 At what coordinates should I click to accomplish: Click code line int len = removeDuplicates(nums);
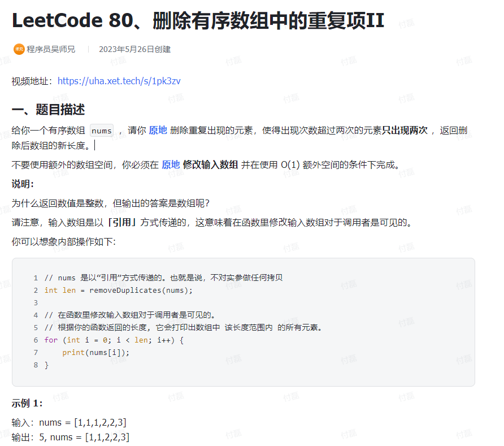click(118, 291)
